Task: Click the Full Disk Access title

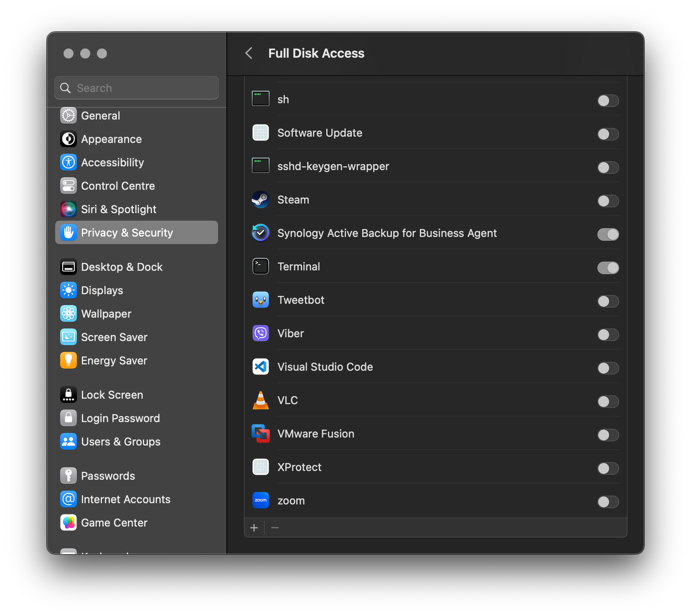Action: pyautogui.click(x=316, y=53)
